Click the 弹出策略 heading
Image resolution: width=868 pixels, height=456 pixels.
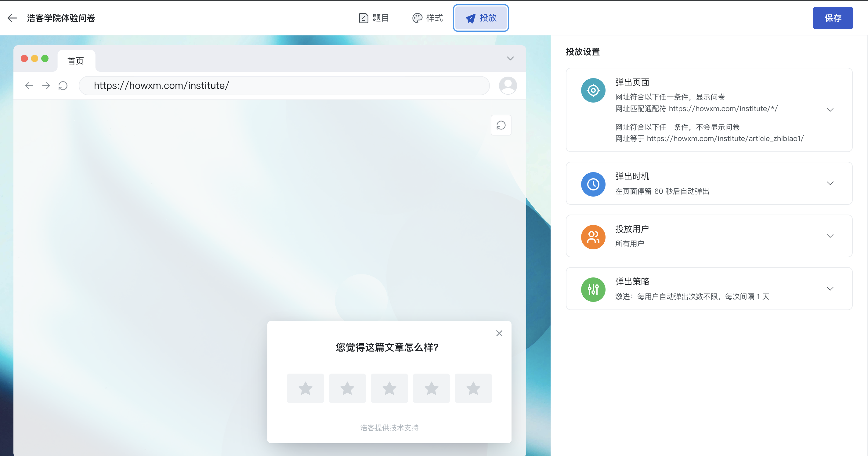coord(632,281)
